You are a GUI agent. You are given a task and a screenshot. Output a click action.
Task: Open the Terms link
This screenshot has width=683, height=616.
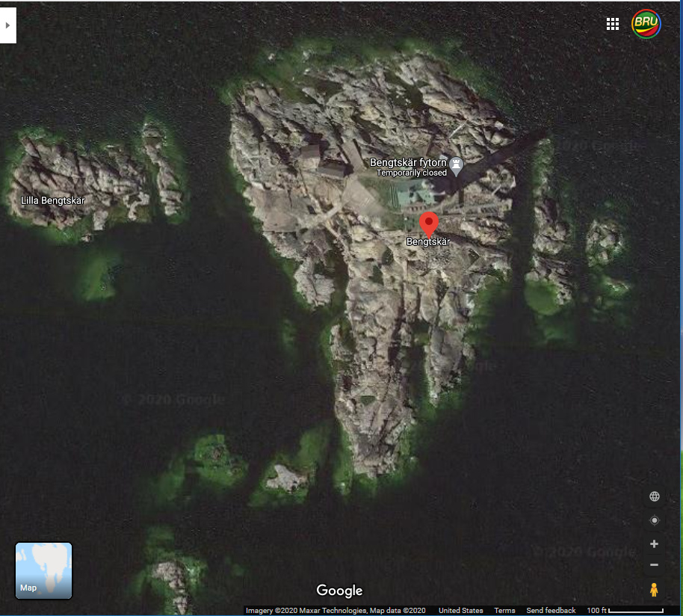(504, 611)
